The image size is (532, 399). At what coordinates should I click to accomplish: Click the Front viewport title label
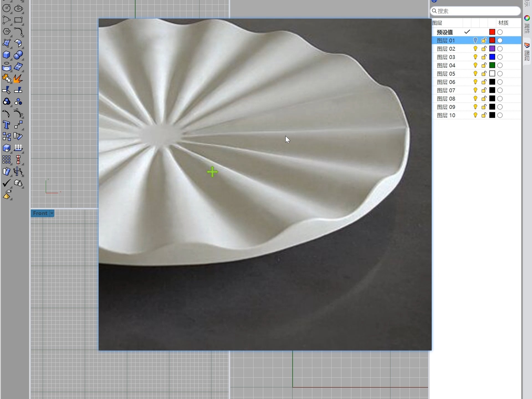40,213
